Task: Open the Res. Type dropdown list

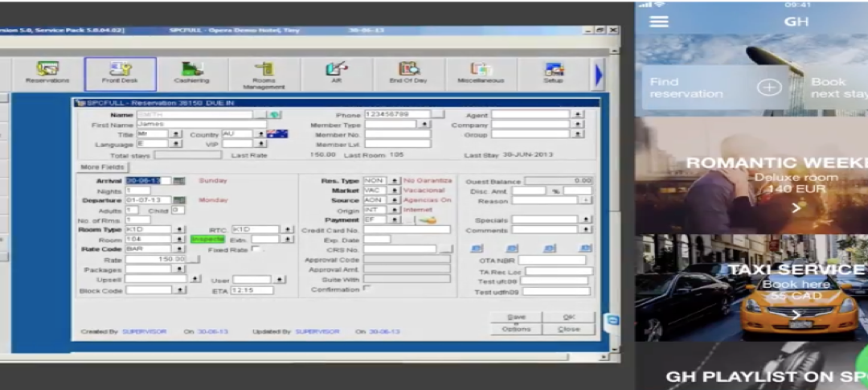Action: point(394,181)
